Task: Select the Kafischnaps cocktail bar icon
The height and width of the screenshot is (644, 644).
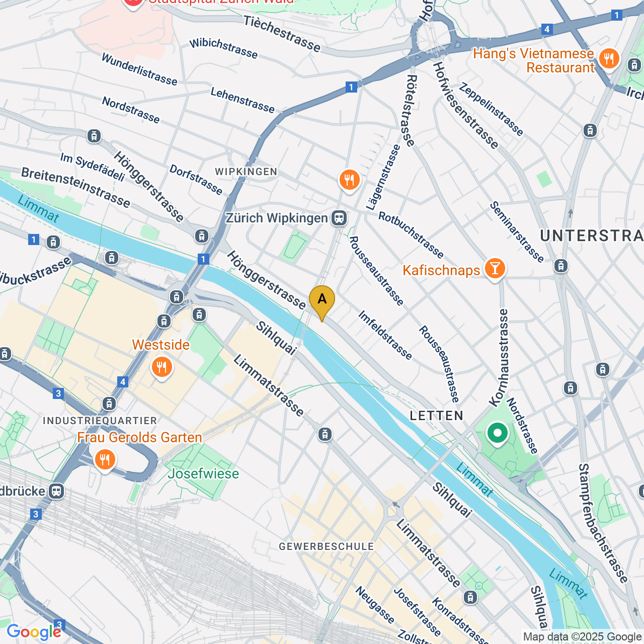Action: click(495, 269)
